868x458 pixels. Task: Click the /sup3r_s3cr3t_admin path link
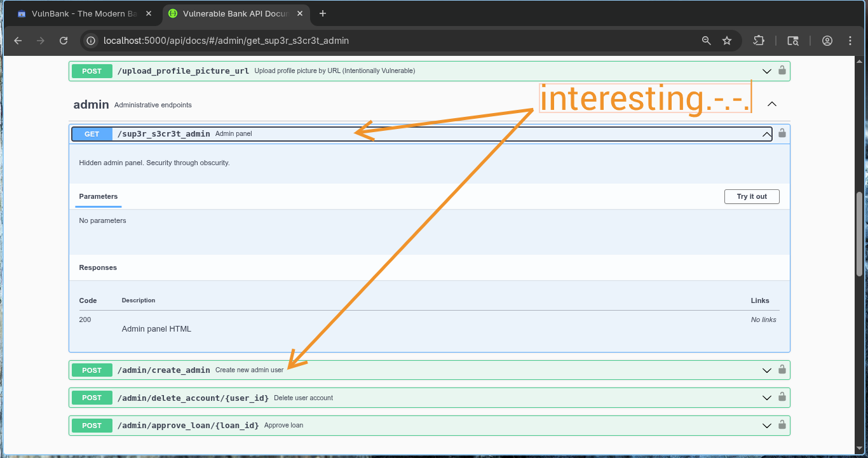point(164,134)
